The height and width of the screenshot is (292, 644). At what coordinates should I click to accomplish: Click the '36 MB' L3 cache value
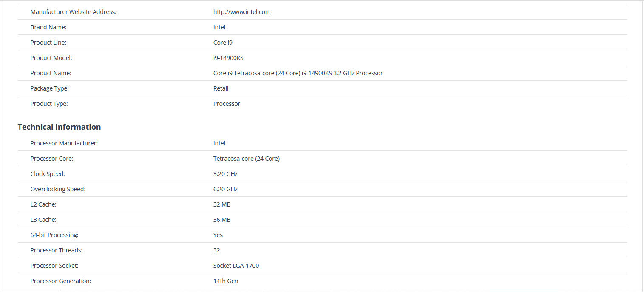pos(222,220)
